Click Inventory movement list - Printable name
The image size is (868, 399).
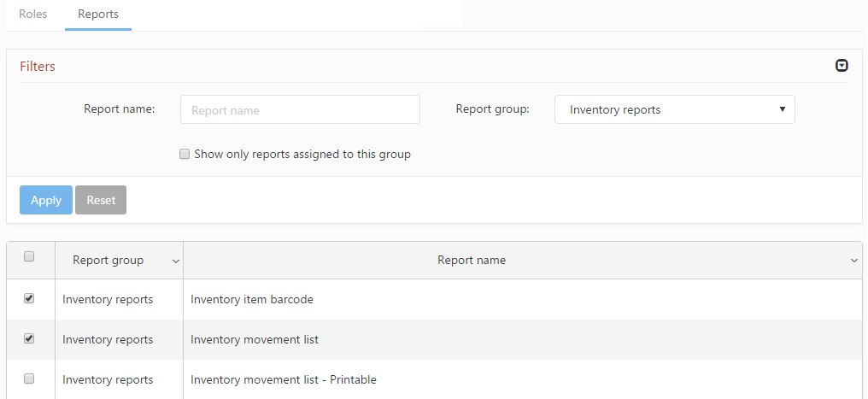[x=284, y=379]
